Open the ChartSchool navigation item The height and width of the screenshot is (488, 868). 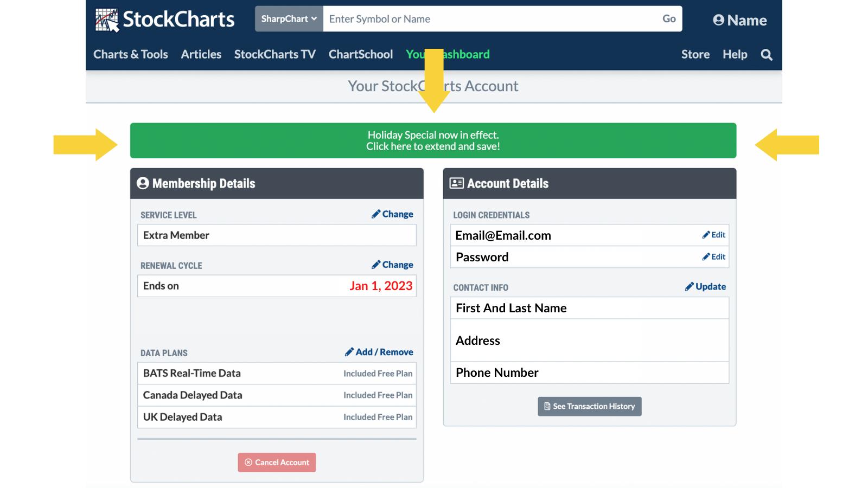click(360, 55)
